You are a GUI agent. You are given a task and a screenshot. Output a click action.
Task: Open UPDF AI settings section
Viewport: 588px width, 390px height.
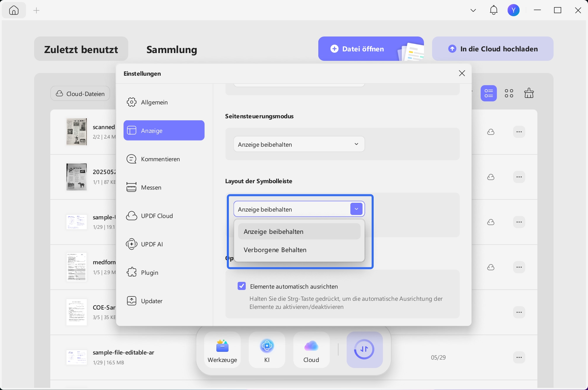point(164,244)
